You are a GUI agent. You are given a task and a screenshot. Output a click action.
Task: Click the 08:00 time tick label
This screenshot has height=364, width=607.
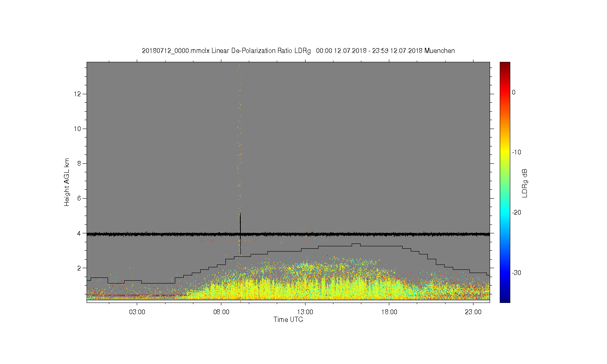(x=221, y=312)
